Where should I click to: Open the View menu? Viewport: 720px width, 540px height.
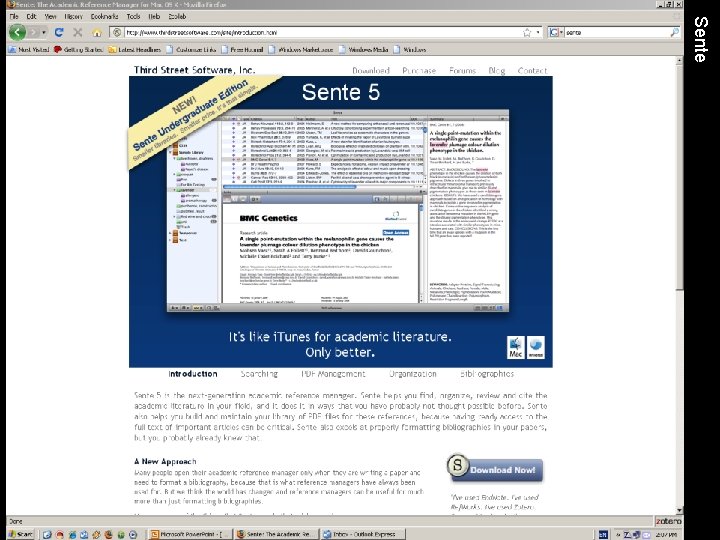point(51,16)
